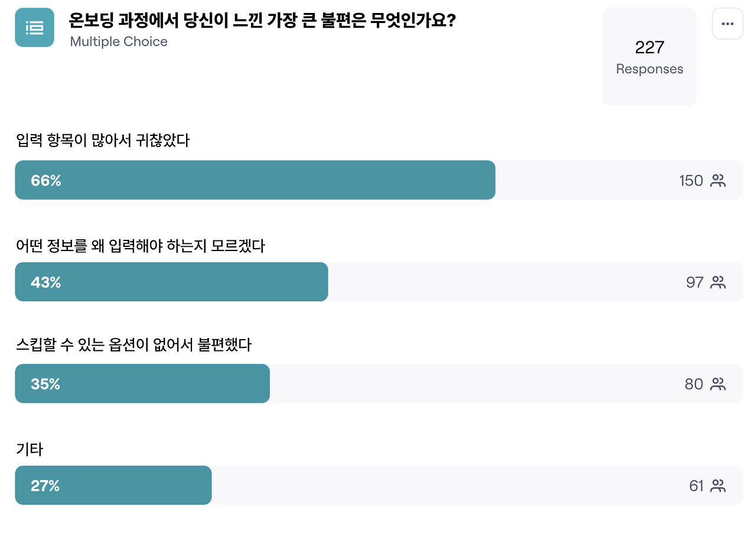The width and height of the screenshot is (756, 547).
Task: Click the multiple choice question type icon
Action: click(x=34, y=27)
